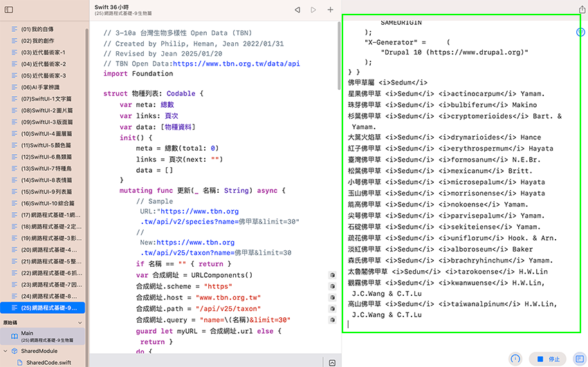Click the forward navigation triangle icon
This screenshot has height=367, width=588.
pos(313,10)
